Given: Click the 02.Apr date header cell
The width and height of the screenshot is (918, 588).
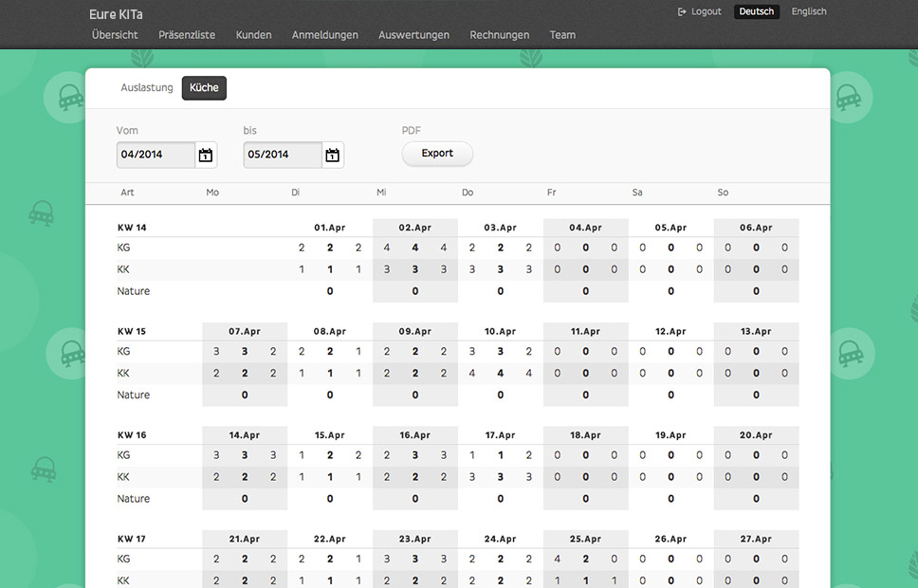Looking at the screenshot, I should click(x=415, y=228).
